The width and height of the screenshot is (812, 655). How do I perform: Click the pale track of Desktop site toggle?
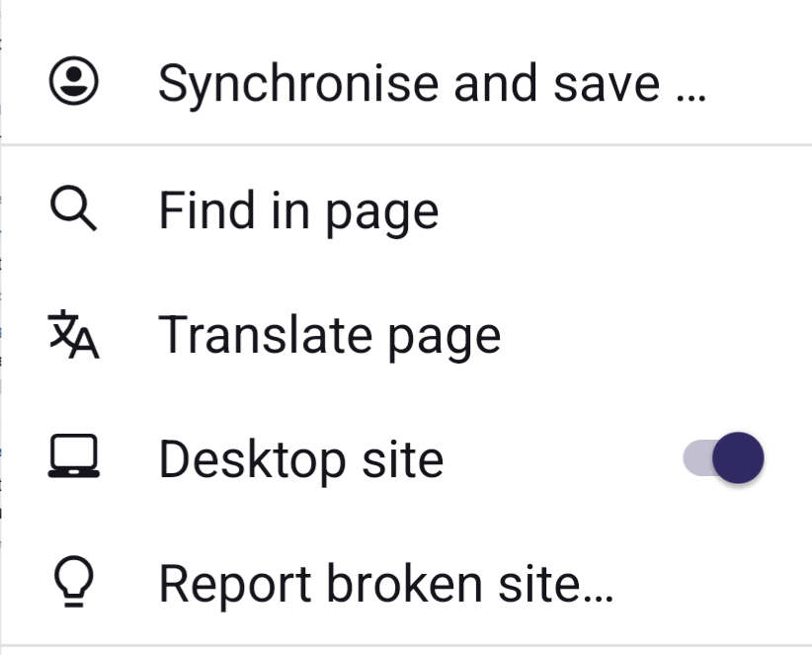click(x=694, y=459)
